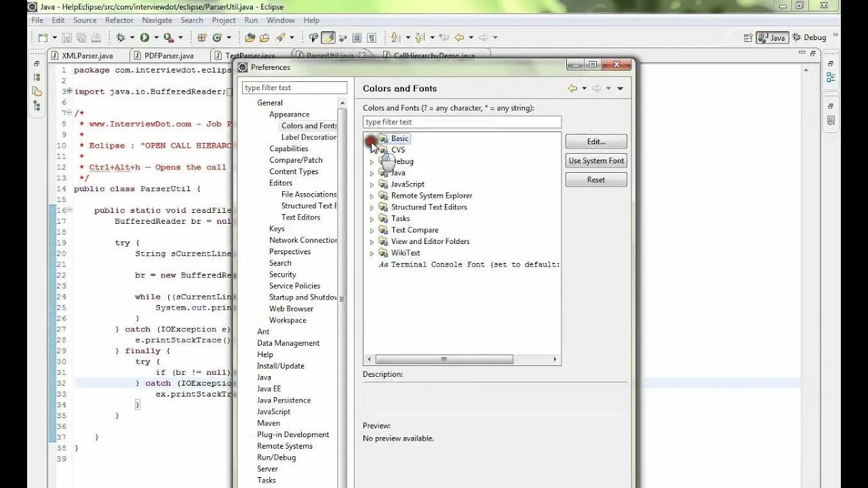This screenshot has width=868, height=488.
Task: Switch to the Java perspective button
Action: (772, 38)
